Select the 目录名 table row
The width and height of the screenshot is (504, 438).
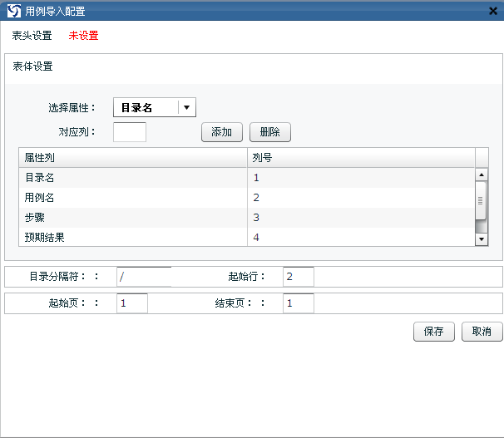tap(133, 177)
